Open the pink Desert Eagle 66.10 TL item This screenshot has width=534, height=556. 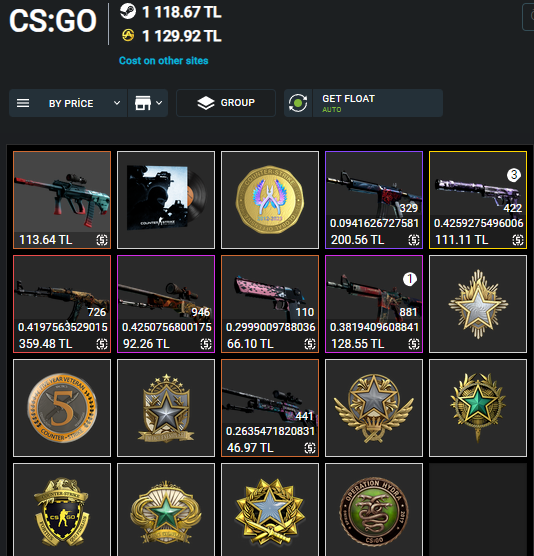[x=270, y=304]
